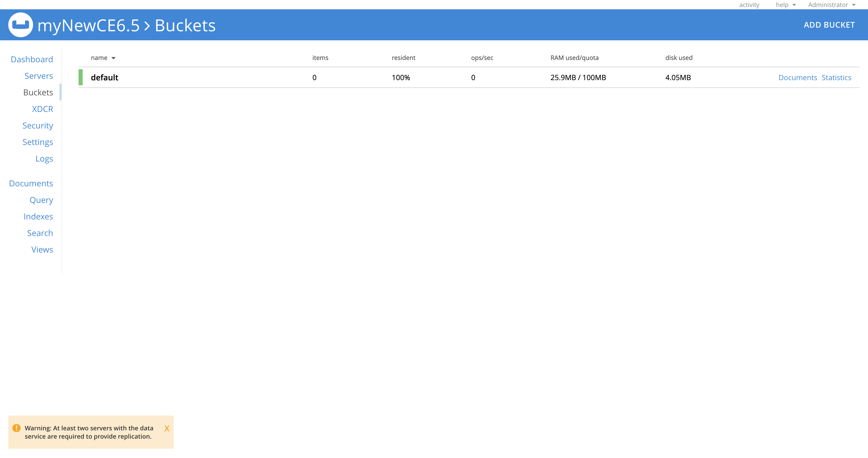Image resolution: width=868 pixels, height=458 pixels.
Task: Open the Security settings
Action: coord(37,125)
